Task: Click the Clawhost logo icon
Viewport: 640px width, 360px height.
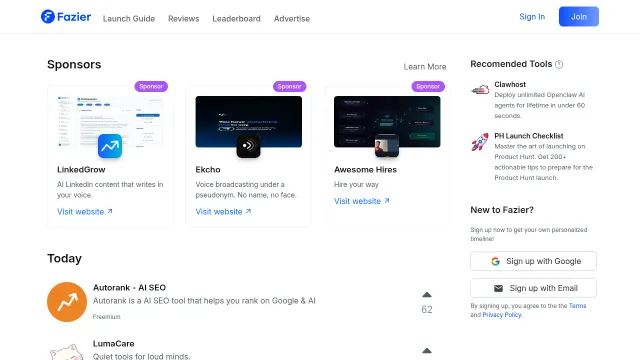Action: (480, 90)
